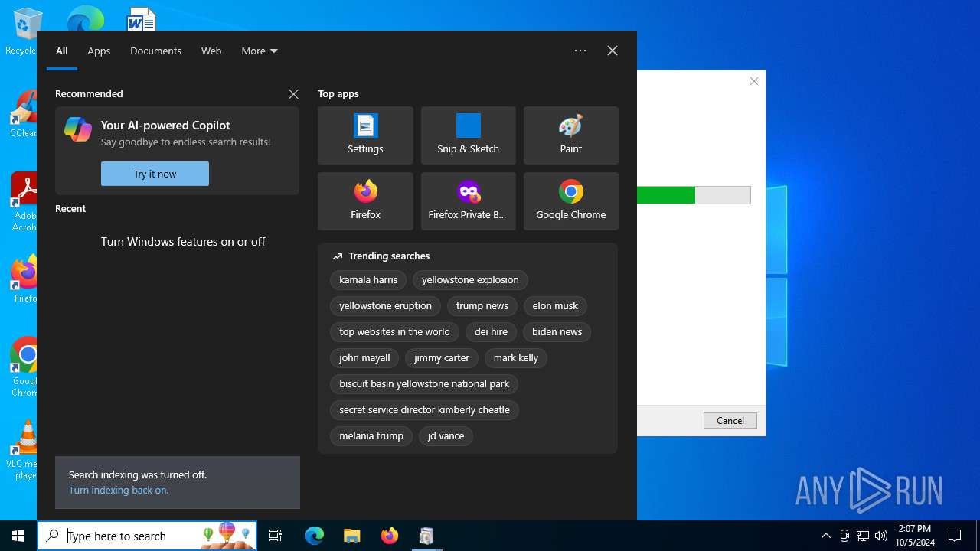Click the Copilot logo in Recommended
The width and height of the screenshot is (980, 551).
78,129
